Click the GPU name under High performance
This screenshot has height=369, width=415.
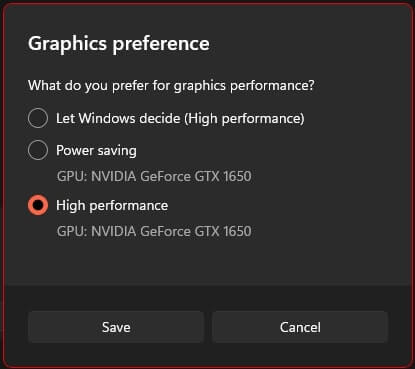pos(154,231)
